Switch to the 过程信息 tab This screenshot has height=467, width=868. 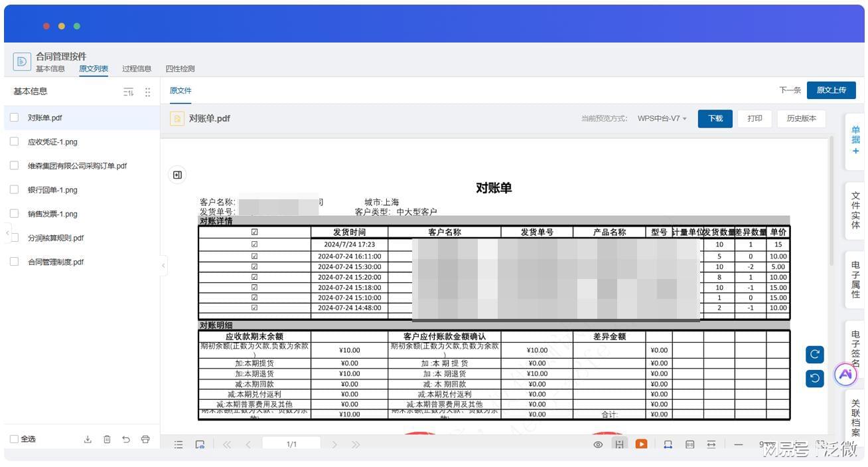click(137, 68)
